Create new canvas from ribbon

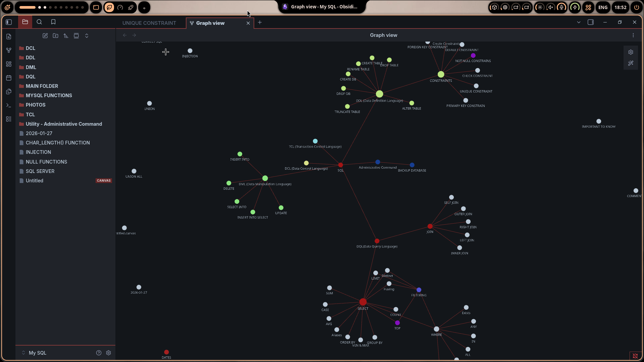point(9,64)
